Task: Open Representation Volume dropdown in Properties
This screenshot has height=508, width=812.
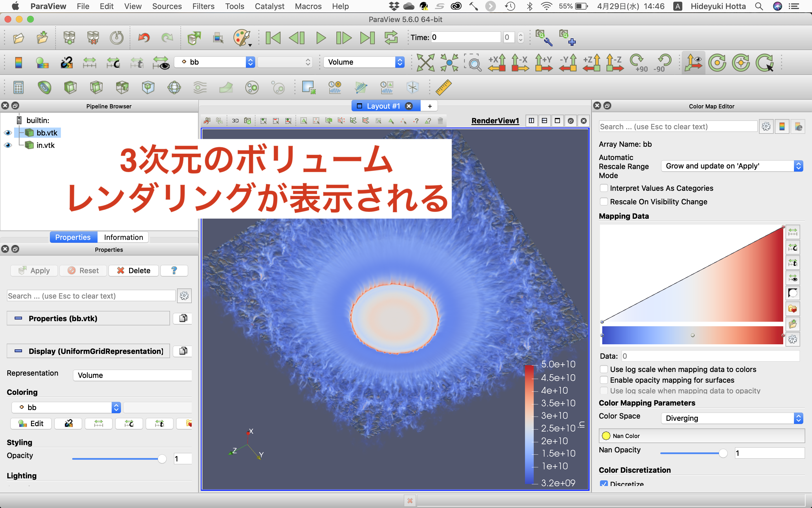Action: point(133,375)
